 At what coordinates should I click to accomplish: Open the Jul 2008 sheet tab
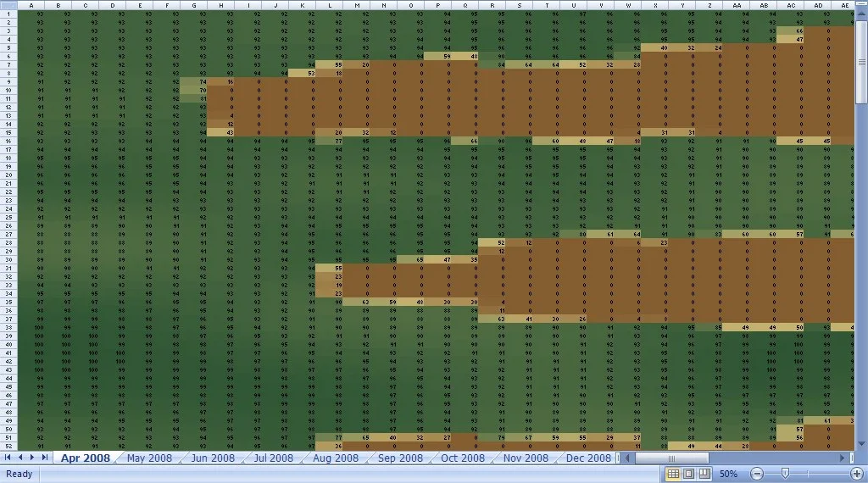pyautogui.click(x=274, y=458)
